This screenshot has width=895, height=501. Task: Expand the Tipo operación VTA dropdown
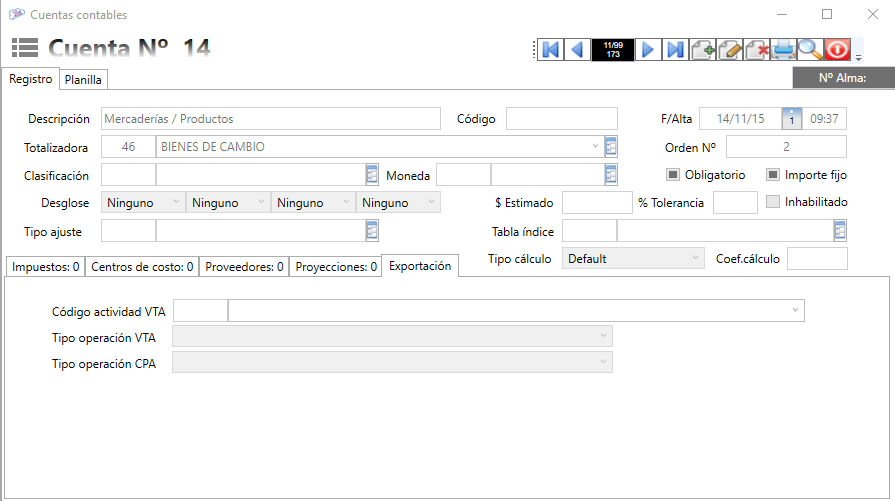coord(392,337)
